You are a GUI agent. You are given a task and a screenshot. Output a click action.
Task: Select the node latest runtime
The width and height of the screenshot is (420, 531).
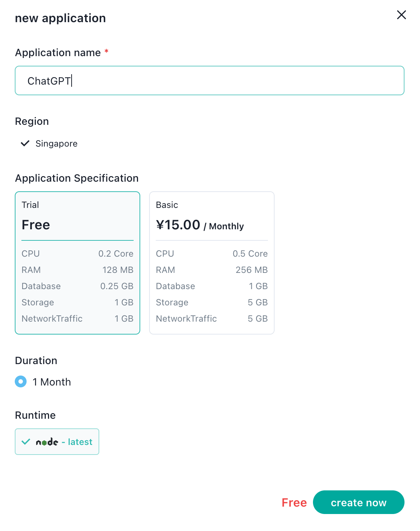(x=57, y=442)
